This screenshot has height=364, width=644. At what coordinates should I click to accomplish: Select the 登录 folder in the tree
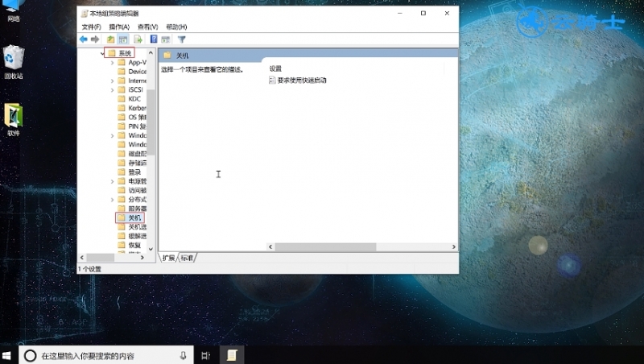130,172
